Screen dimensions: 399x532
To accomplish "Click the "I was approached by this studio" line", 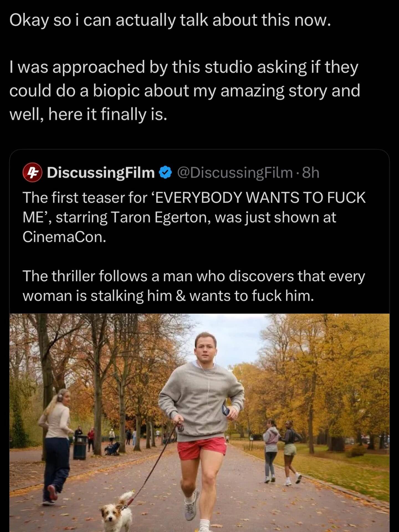I will 184,67.
